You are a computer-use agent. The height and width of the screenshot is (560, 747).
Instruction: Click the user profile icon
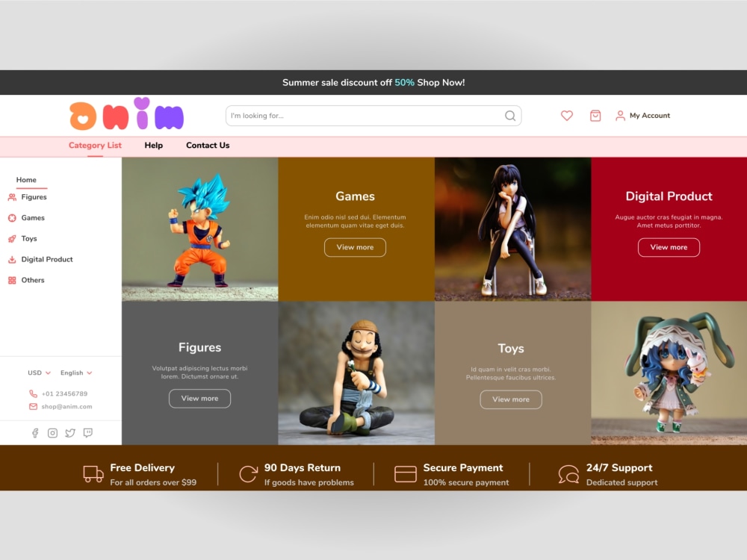coord(620,116)
